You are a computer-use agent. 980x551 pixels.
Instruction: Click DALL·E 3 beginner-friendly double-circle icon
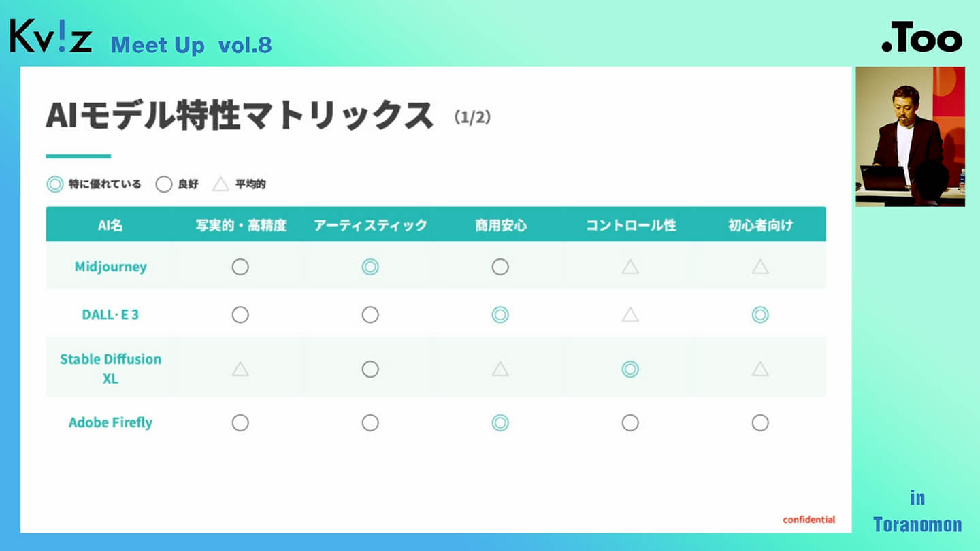pos(760,315)
